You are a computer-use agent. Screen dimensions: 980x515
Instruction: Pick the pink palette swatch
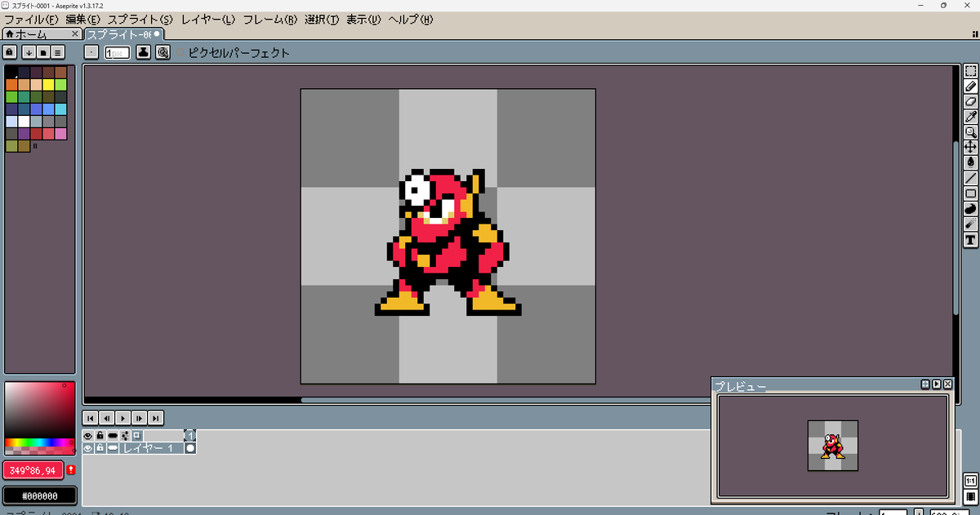pyautogui.click(x=60, y=133)
